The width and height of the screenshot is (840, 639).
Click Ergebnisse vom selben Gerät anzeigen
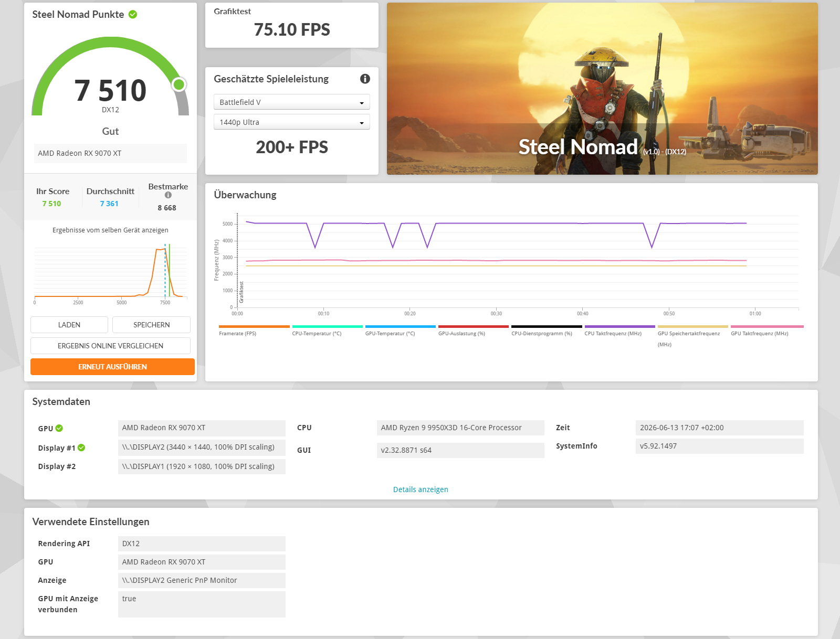[x=110, y=230]
